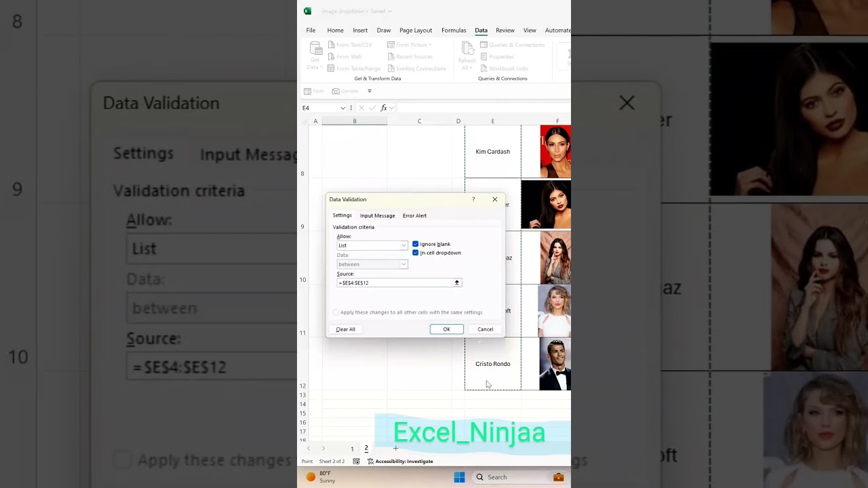
Task: Click the macro recording status bar icon
Action: pos(356,462)
